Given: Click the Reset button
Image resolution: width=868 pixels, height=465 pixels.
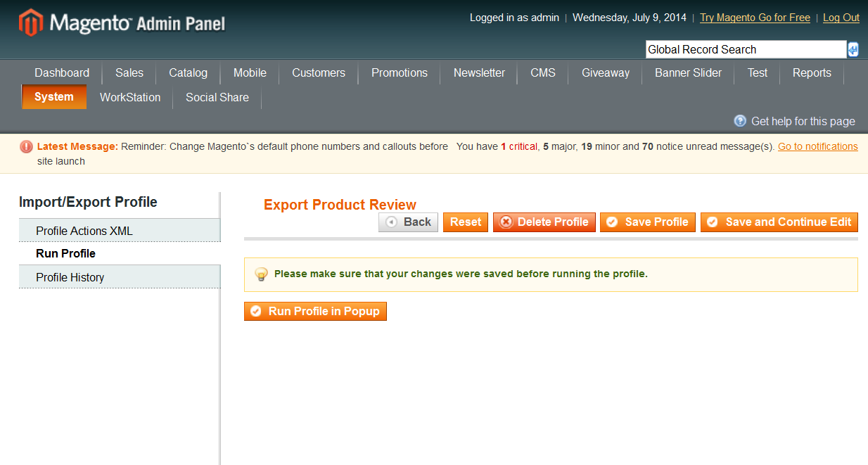Looking at the screenshot, I should [466, 222].
